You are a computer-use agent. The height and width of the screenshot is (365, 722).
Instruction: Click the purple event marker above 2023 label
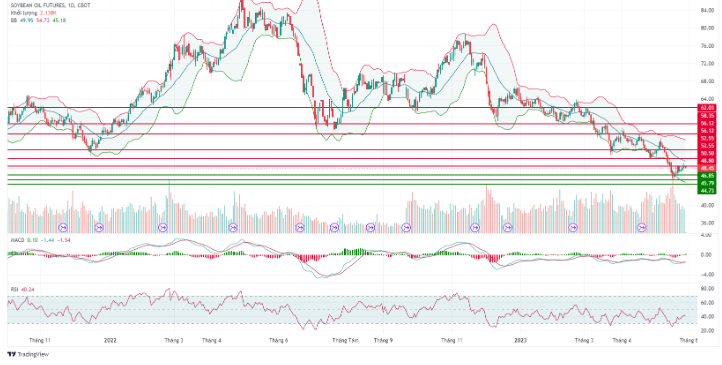(507, 227)
